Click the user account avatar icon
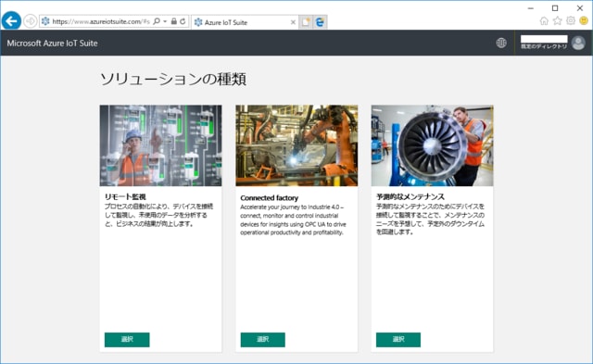Image resolution: width=593 pixels, height=364 pixels. tap(578, 44)
